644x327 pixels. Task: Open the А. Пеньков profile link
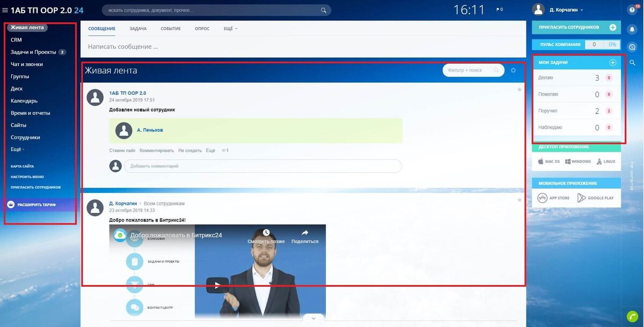150,130
